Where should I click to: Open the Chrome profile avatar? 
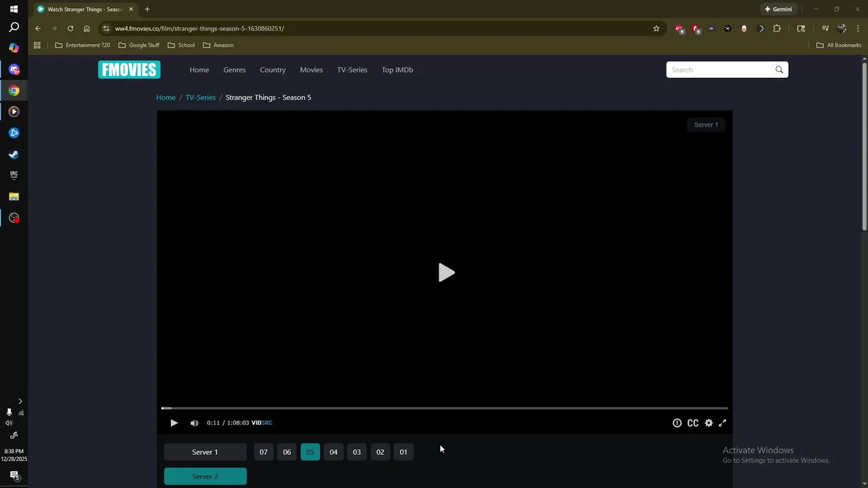point(842,28)
